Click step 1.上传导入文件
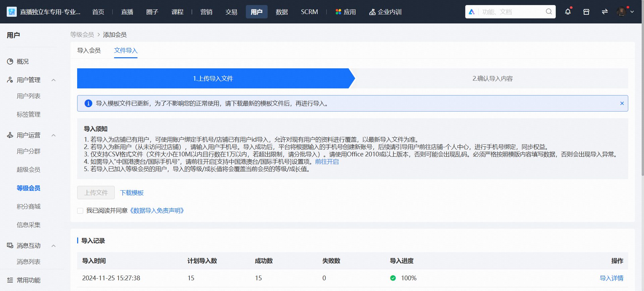Screen dimensions: 644x291 (213, 78)
